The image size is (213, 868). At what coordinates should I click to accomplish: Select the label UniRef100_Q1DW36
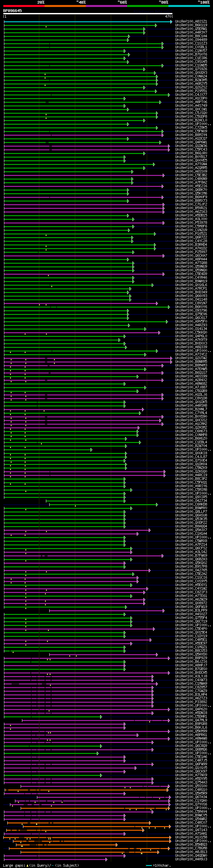191,146
